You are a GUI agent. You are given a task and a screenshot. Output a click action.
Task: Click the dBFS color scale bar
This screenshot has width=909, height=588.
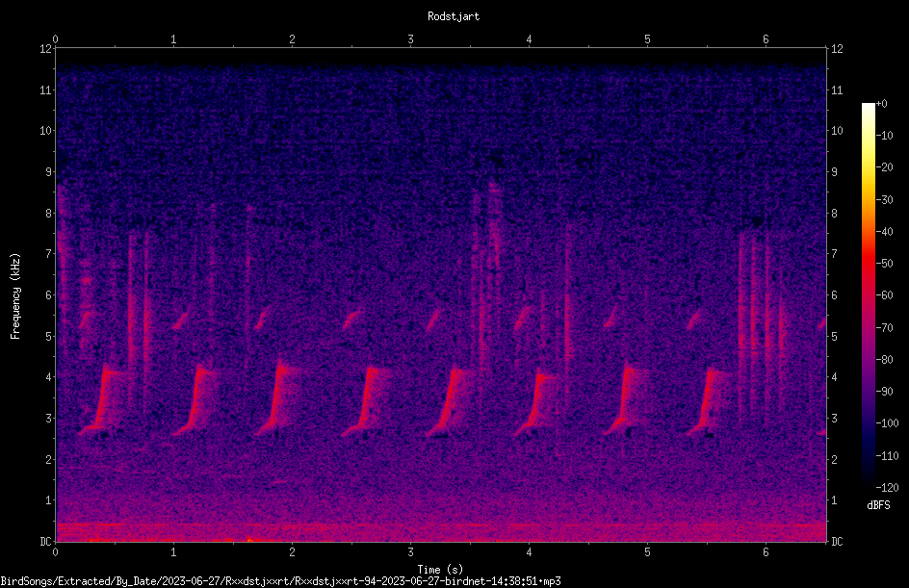(x=868, y=294)
